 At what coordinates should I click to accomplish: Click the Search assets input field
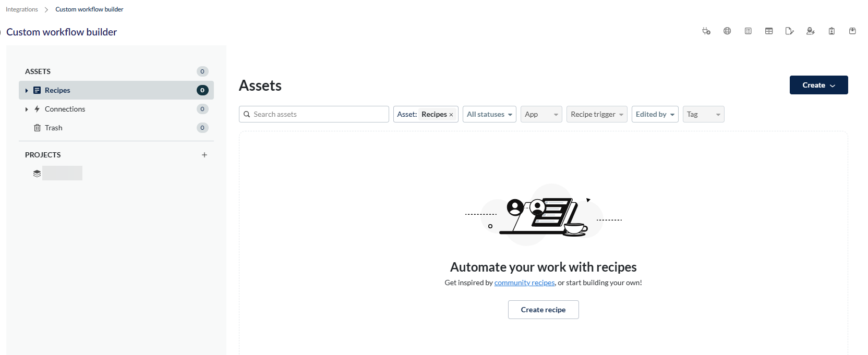[314, 114]
